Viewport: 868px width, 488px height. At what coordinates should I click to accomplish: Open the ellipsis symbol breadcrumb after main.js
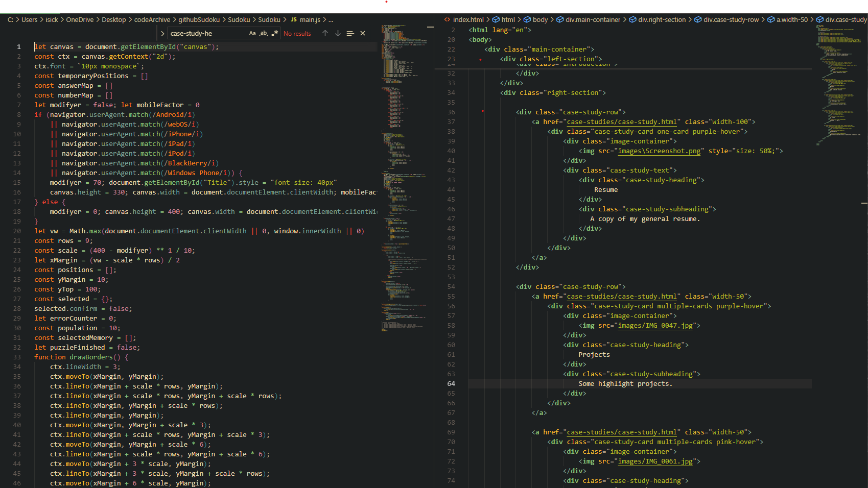[x=331, y=19]
